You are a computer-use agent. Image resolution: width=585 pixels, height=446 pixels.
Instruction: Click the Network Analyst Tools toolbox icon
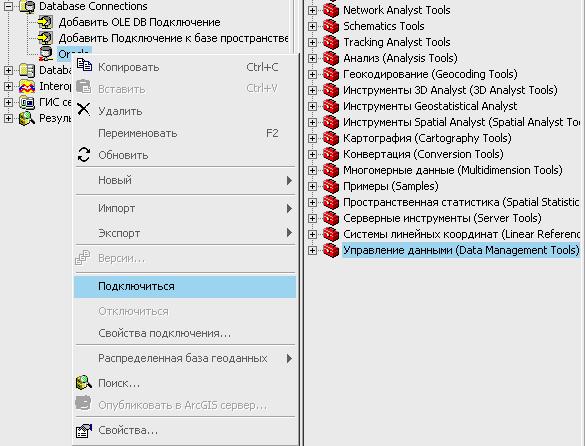[x=331, y=10]
